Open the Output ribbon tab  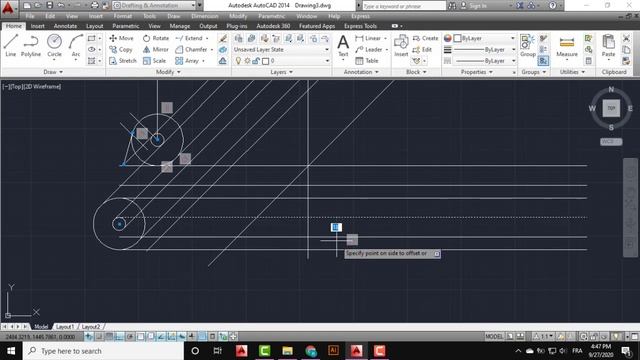pyautogui.click(x=208, y=26)
